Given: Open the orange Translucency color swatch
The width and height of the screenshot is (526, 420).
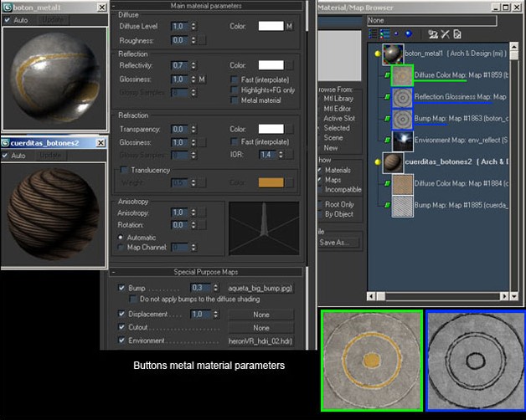Looking at the screenshot, I should click(x=271, y=182).
